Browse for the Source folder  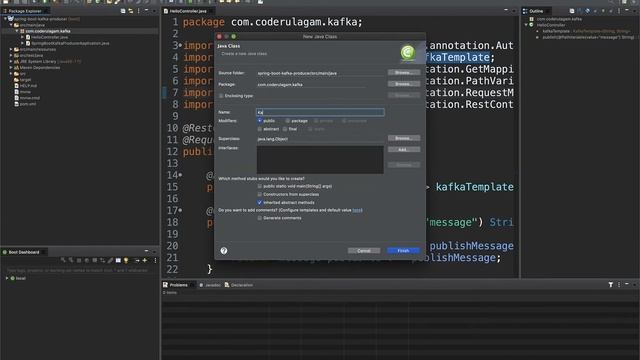(404, 73)
